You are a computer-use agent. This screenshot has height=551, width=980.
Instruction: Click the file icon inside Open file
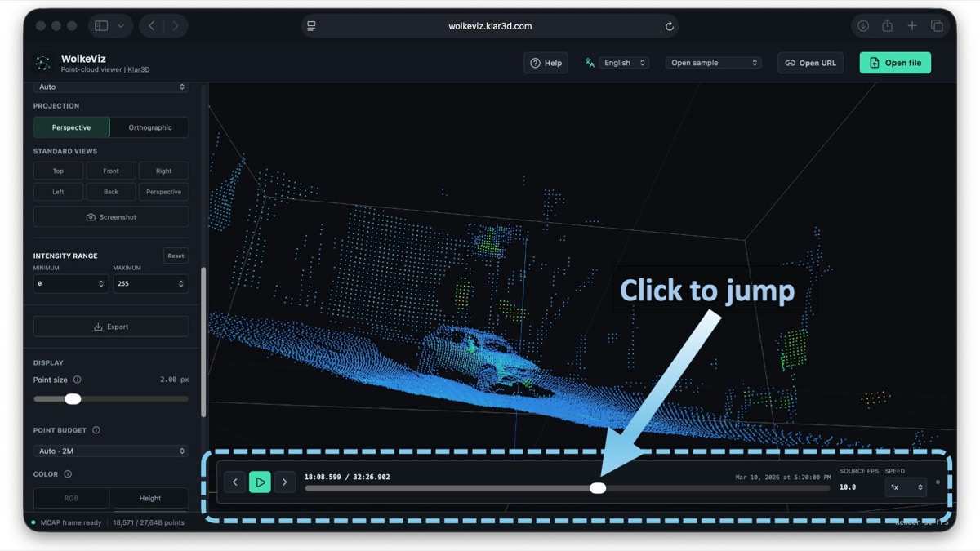tap(875, 63)
